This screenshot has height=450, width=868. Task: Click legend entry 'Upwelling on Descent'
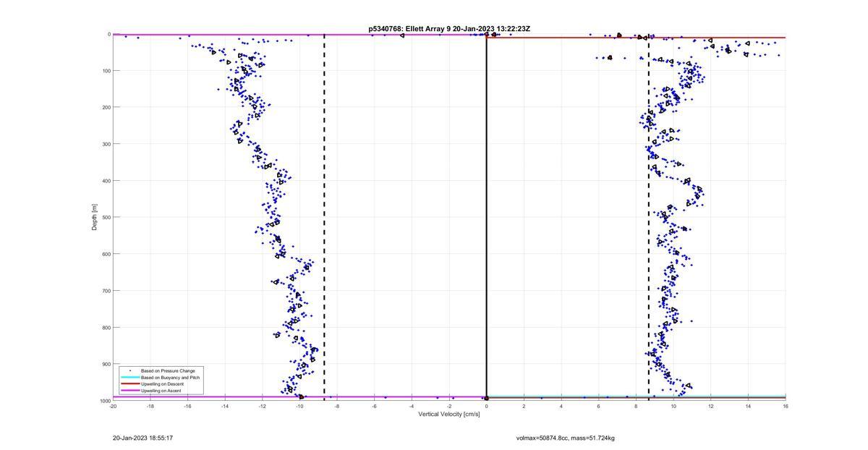tap(162, 384)
